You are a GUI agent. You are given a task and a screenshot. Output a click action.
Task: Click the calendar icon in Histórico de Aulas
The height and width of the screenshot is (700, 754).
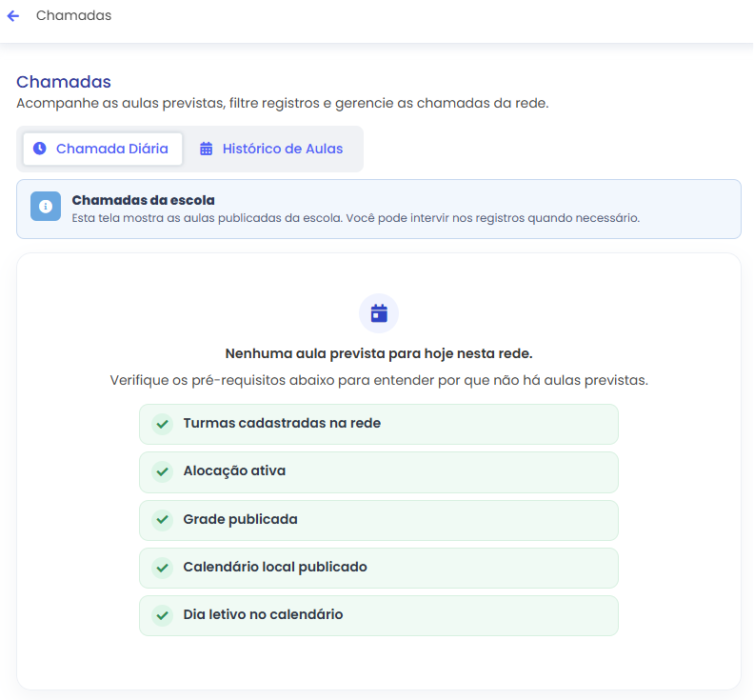tap(206, 149)
